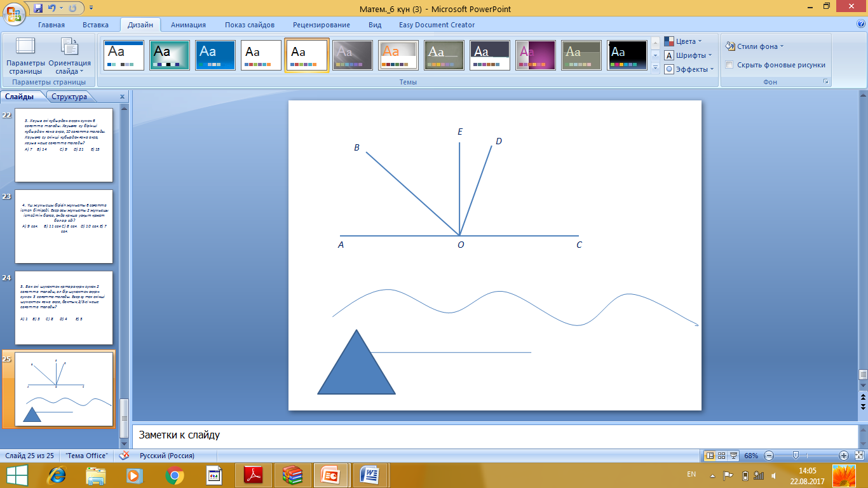
Task: Open the Easy Document Creator tab
Action: click(437, 25)
